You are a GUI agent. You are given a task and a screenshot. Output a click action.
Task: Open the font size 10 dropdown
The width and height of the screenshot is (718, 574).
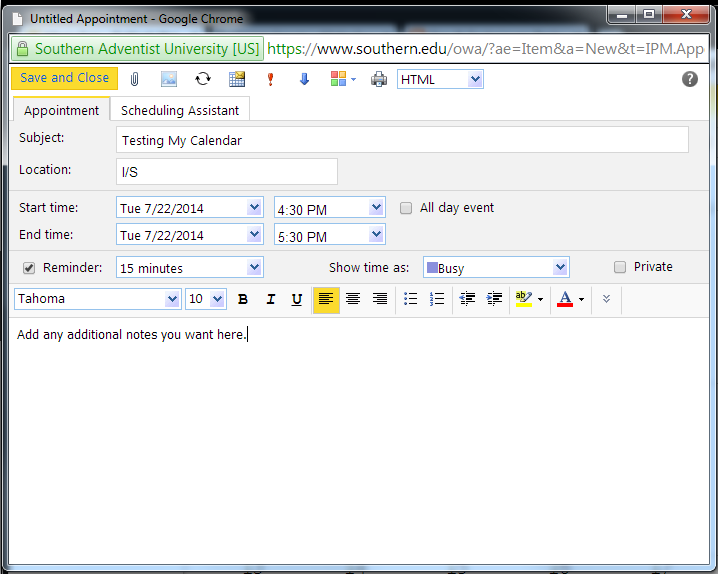click(206, 299)
